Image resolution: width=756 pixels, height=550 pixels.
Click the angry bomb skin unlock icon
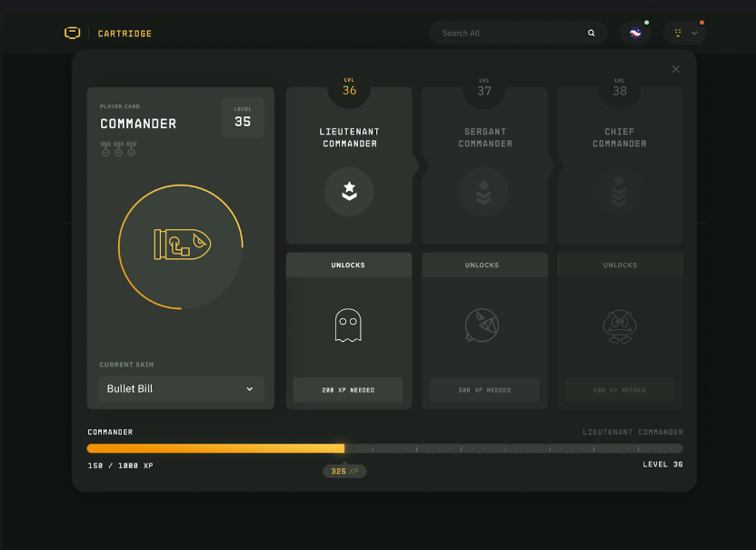coord(482,325)
